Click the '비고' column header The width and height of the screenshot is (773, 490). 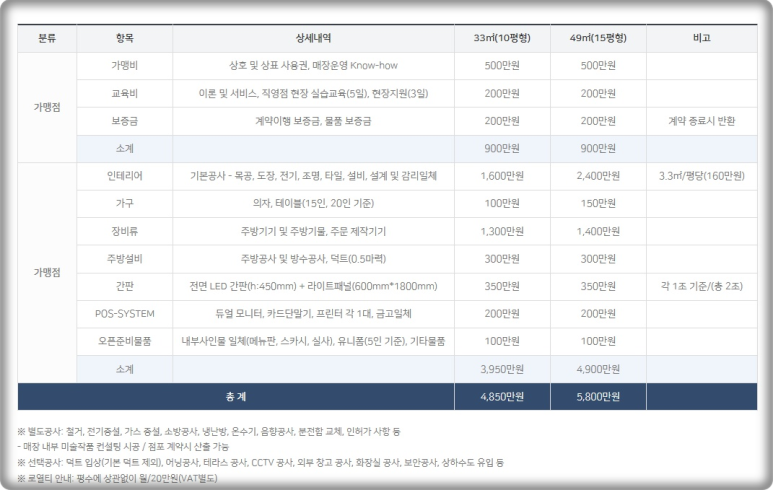coord(702,38)
